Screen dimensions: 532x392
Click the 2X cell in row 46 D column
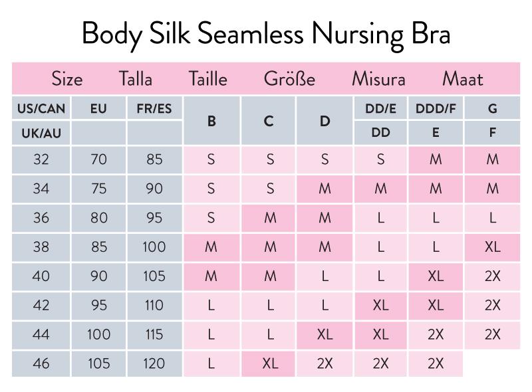pyautogui.click(x=325, y=363)
